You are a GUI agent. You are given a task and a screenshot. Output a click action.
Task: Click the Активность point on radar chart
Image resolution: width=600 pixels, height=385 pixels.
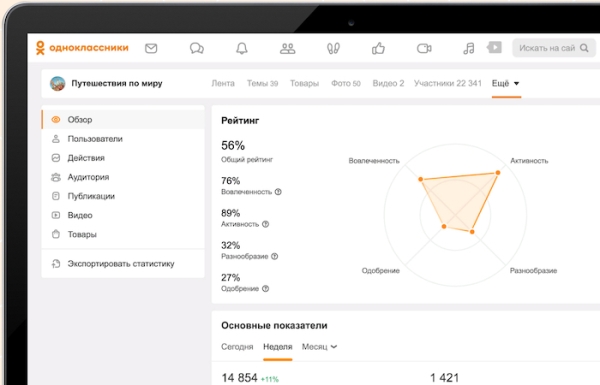(498, 173)
